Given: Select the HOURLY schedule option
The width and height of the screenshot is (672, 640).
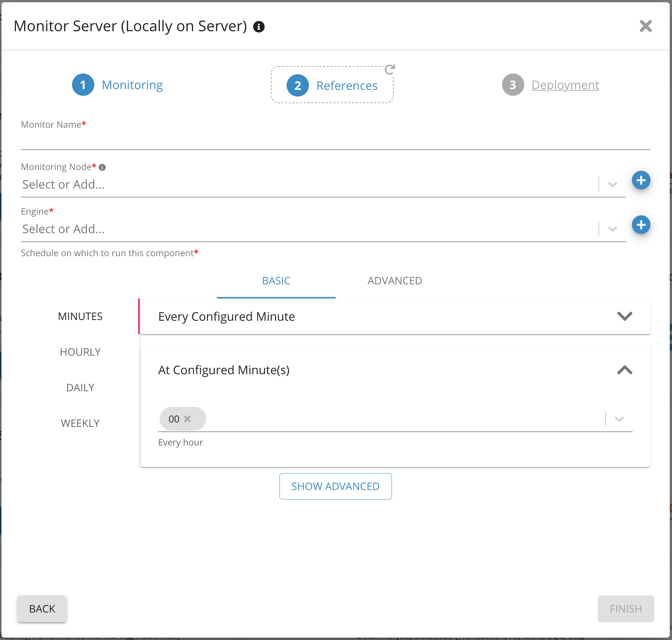Looking at the screenshot, I should pyautogui.click(x=80, y=352).
